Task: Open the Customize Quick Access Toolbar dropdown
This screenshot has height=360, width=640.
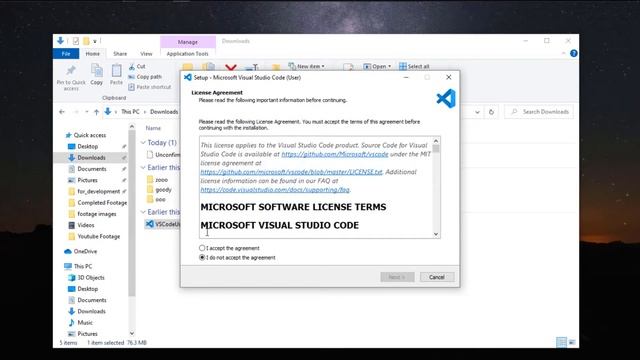Action: point(95,41)
